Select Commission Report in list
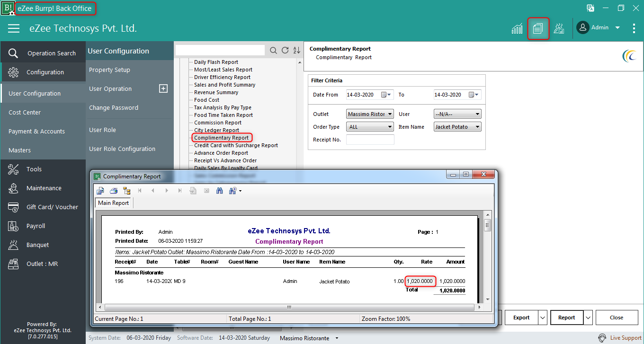 click(x=218, y=123)
